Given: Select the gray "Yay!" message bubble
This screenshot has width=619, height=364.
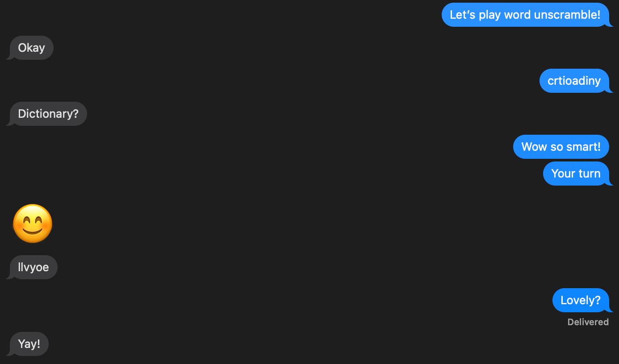Looking at the screenshot, I should point(29,344).
